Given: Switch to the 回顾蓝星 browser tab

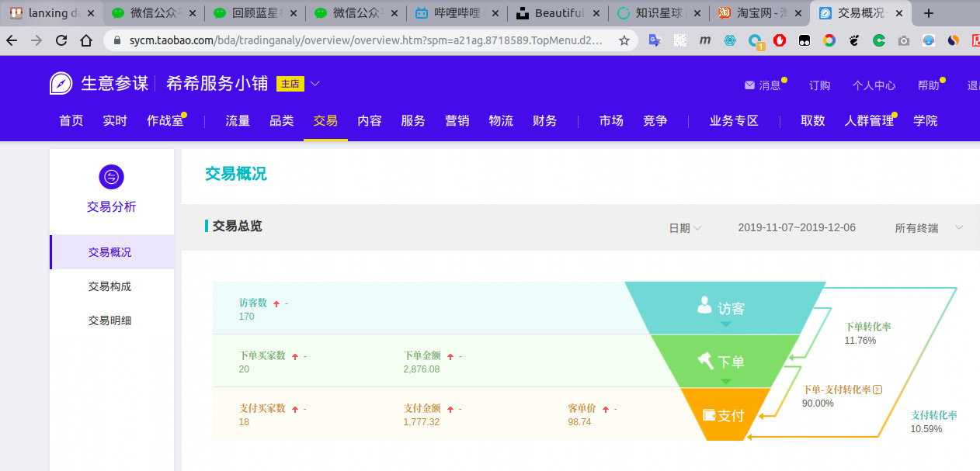Looking at the screenshot, I should pos(253,13).
